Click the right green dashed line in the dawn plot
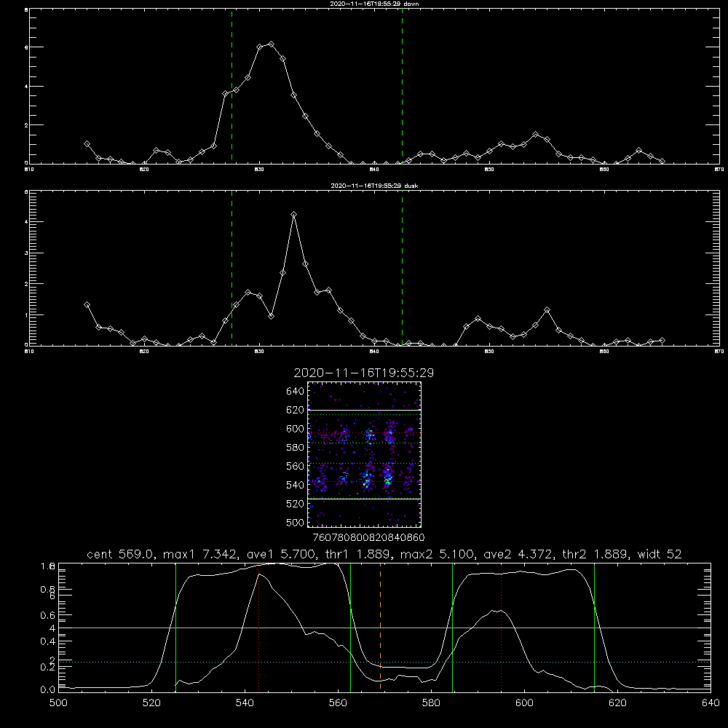Viewport: 728px width, 728px height. pyautogui.click(x=402, y=86)
